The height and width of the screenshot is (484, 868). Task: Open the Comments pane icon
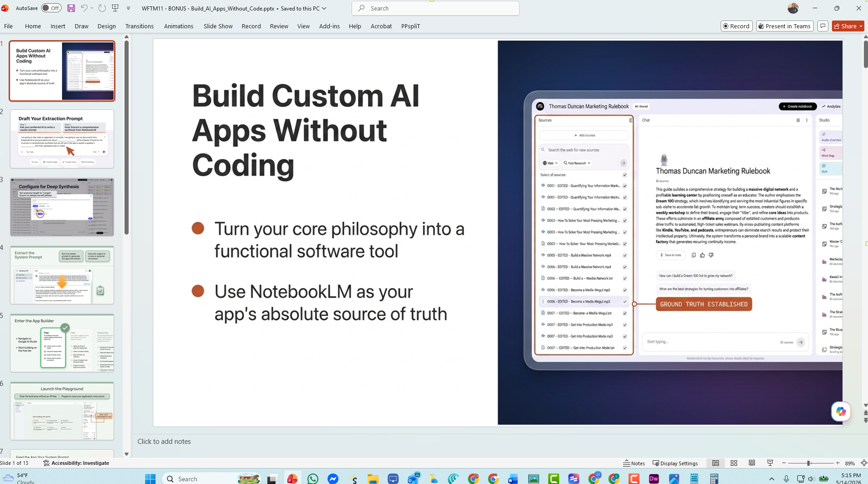tap(823, 26)
